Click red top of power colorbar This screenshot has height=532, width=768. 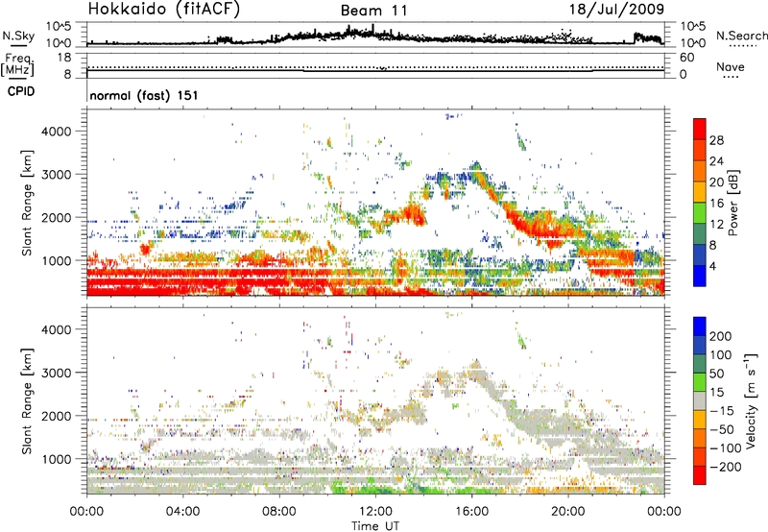[x=700, y=129]
